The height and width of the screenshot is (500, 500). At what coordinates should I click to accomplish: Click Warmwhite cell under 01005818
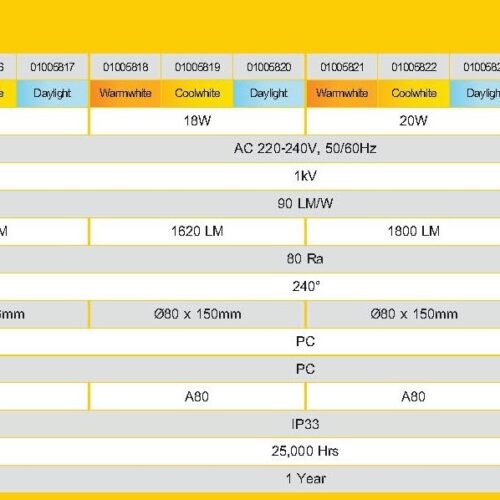pos(125,93)
